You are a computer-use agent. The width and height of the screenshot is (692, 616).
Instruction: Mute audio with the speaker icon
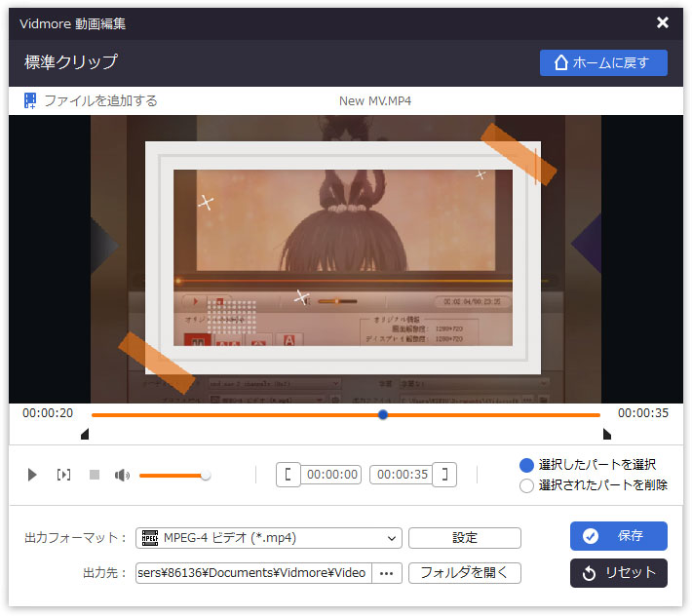tap(122, 476)
